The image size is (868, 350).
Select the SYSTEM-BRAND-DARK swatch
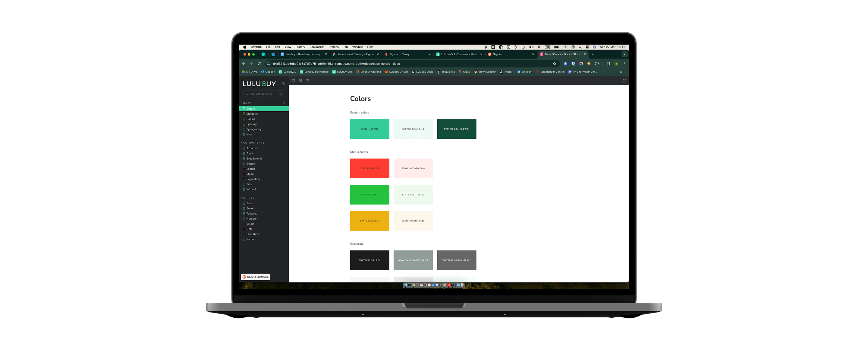click(x=457, y=129)
